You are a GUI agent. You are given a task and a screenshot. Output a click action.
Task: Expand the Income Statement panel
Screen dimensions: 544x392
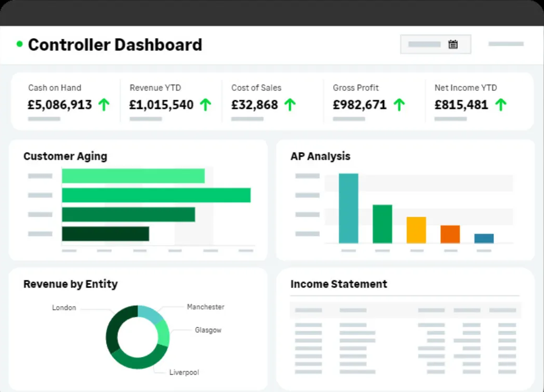point(339,284)
